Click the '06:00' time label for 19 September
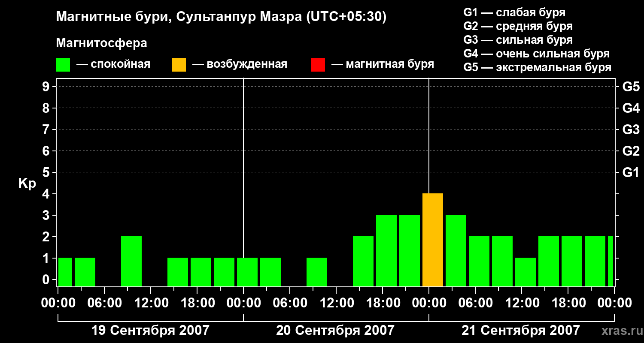 click(104, 303)
